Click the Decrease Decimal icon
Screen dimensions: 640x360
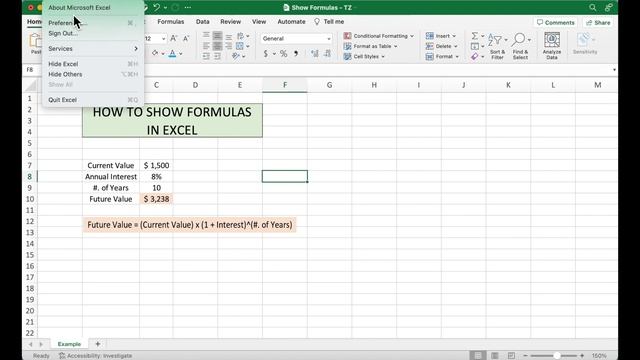pos(327,53)
